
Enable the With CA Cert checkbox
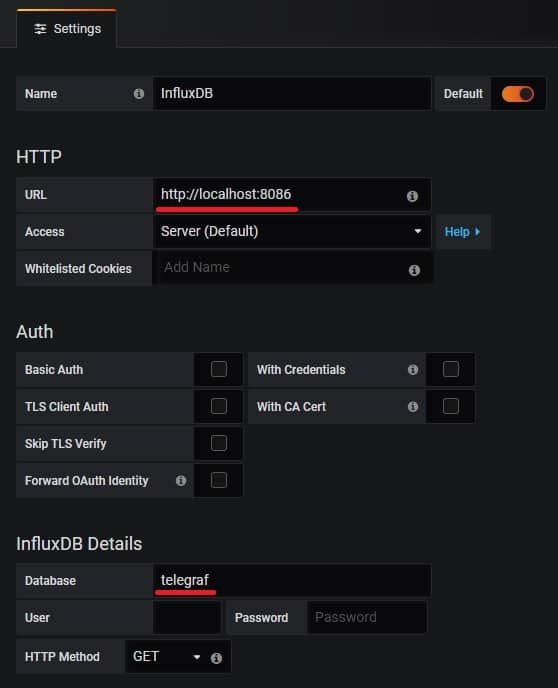pos(451,406)
